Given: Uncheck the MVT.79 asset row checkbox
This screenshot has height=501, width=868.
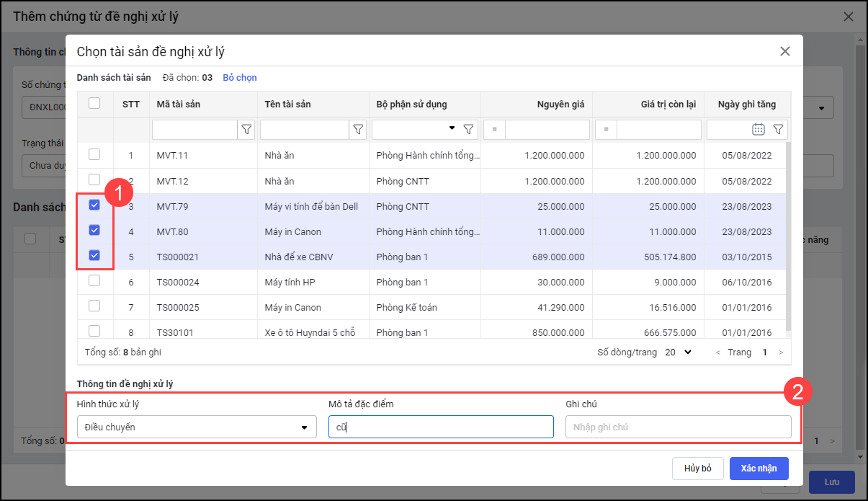Looking at the screenshot, I should 94,205.
